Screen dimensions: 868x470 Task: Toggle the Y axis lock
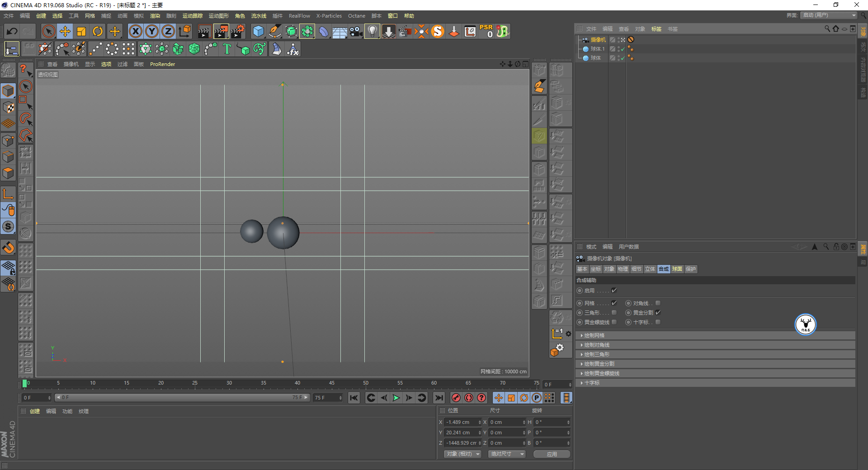pyautogui.click(x=152, y=31)
